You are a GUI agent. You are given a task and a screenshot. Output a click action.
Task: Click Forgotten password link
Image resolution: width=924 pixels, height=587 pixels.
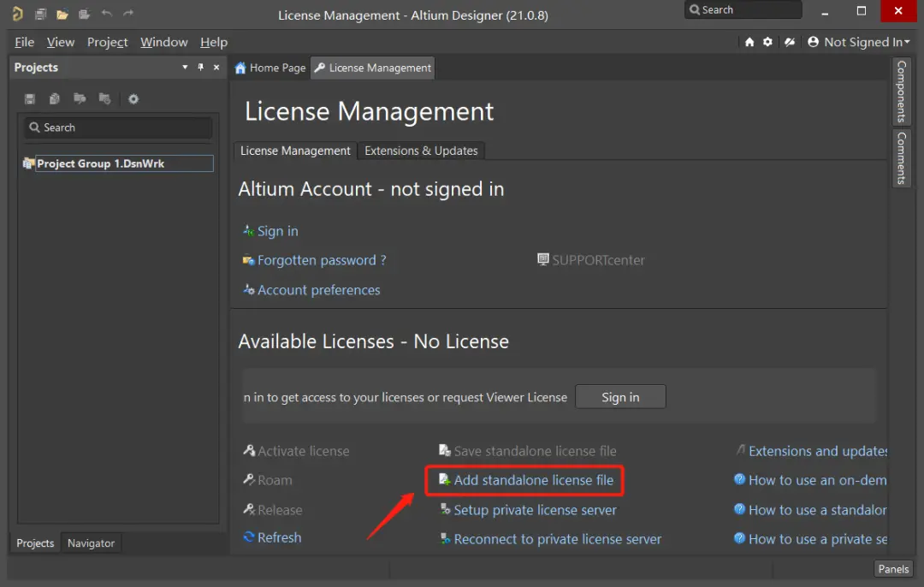click(x=322, y=260)
